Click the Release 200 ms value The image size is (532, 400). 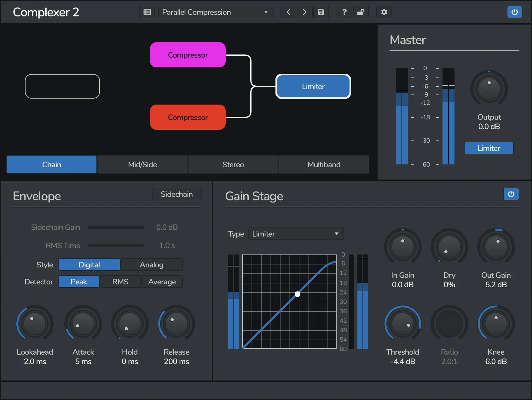[x=176, y=361]
